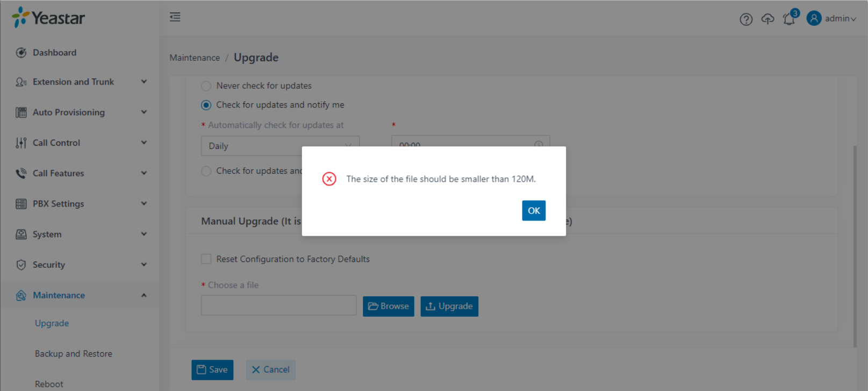
Task: Open the Daily frequency dropdown
Action: 280,146
